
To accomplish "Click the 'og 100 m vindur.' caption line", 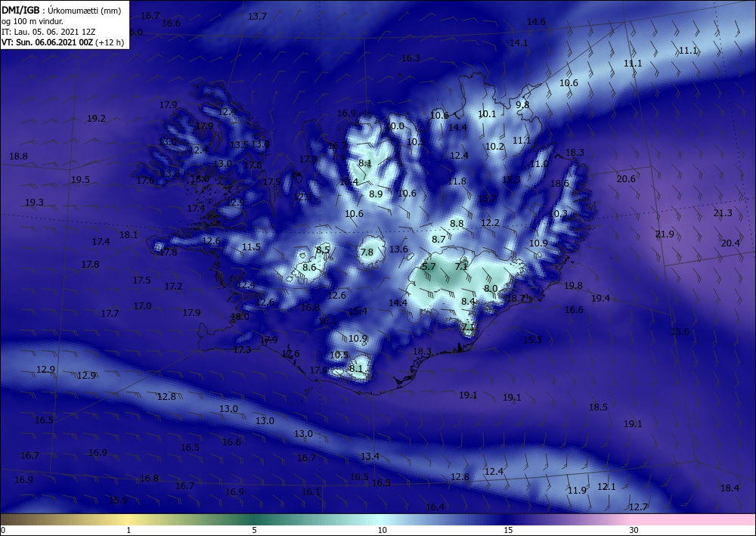I will tap(33, 21).
